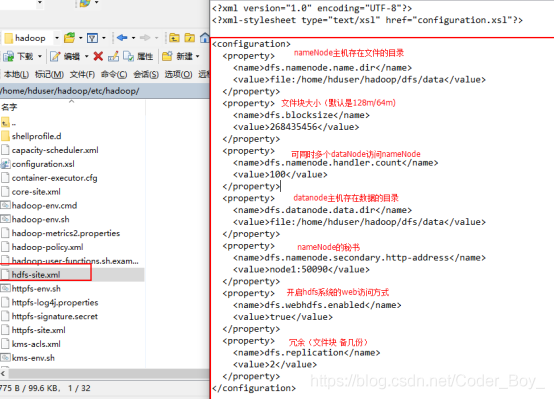This screenshot has width=554, height=399.
Task: Go to the root directory folder icon
Action: pos(189,37)
